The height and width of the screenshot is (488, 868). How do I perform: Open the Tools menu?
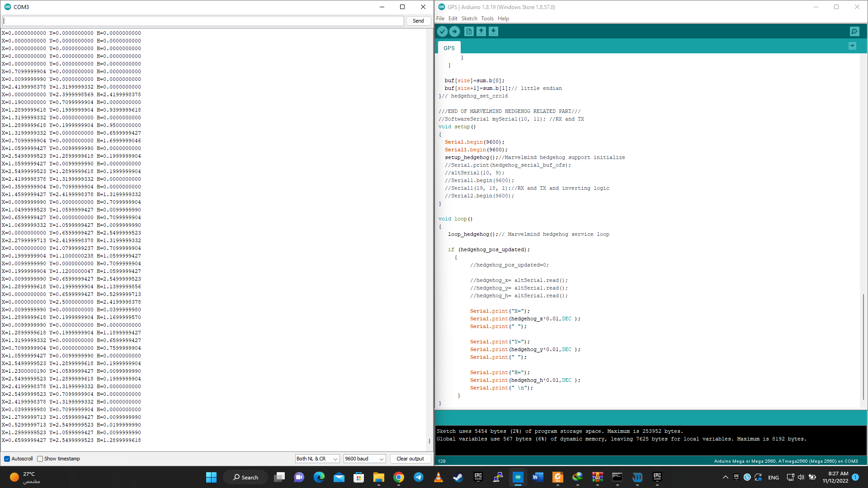[x=487, y=19]
